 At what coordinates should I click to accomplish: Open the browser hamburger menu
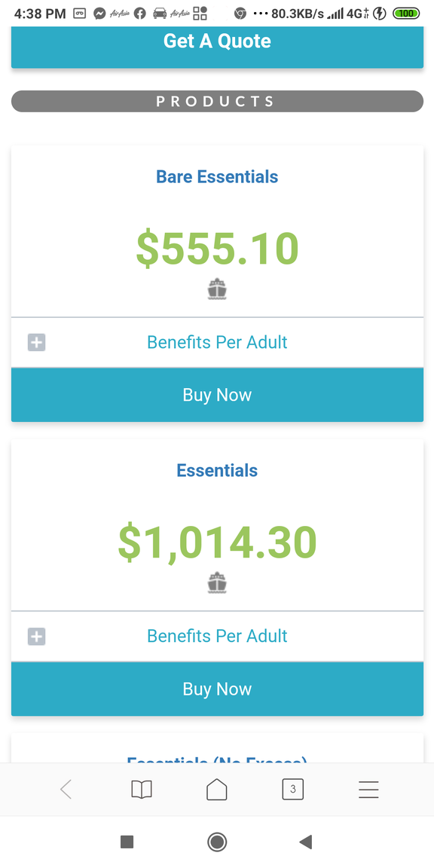[x=368, y=790]
